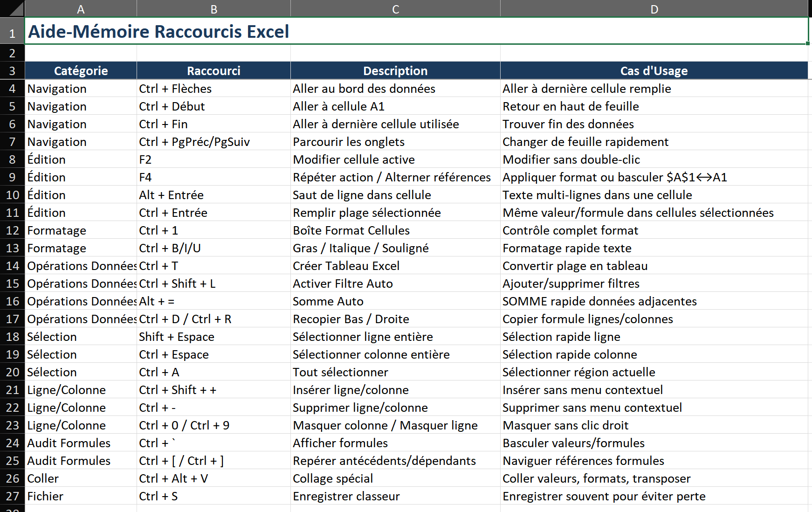
Task: Select cell 'Alt + ='
Action: [x=213, y=301]
